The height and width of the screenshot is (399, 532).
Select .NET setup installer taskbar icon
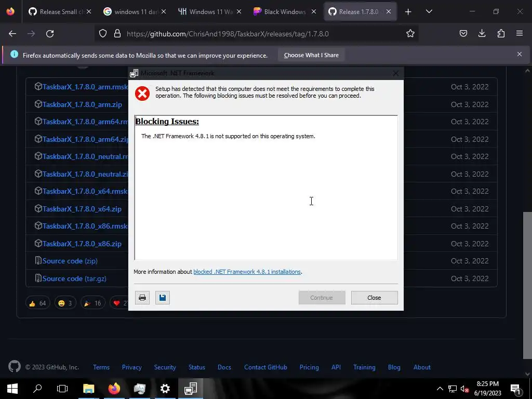point(190,389)
